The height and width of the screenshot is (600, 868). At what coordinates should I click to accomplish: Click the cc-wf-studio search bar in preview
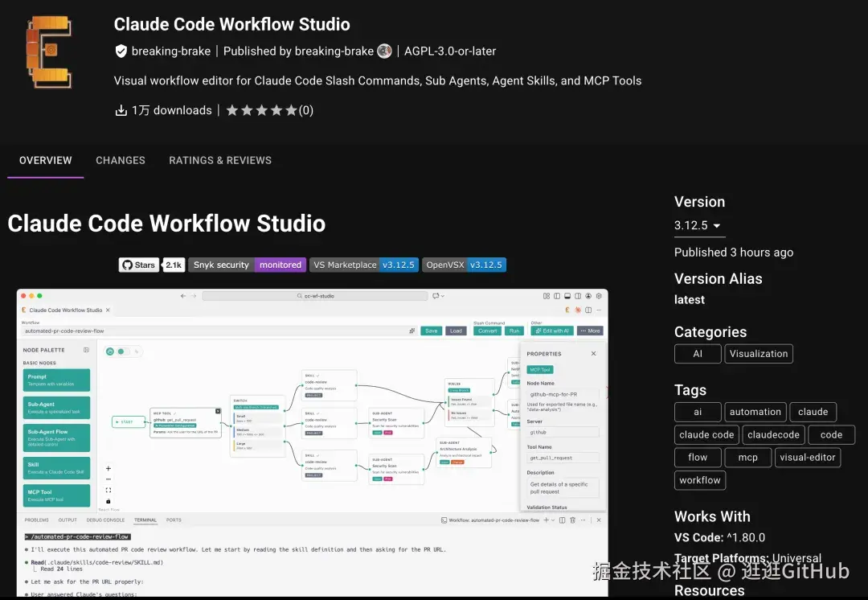(x=315, y=296)
